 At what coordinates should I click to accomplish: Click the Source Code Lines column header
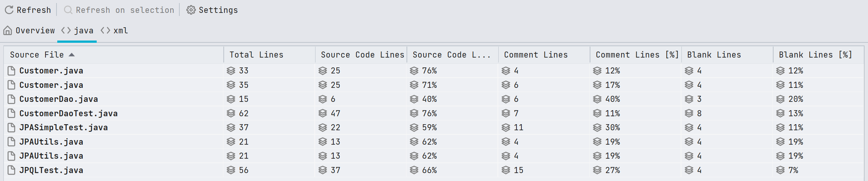click(x=362, y=55)
